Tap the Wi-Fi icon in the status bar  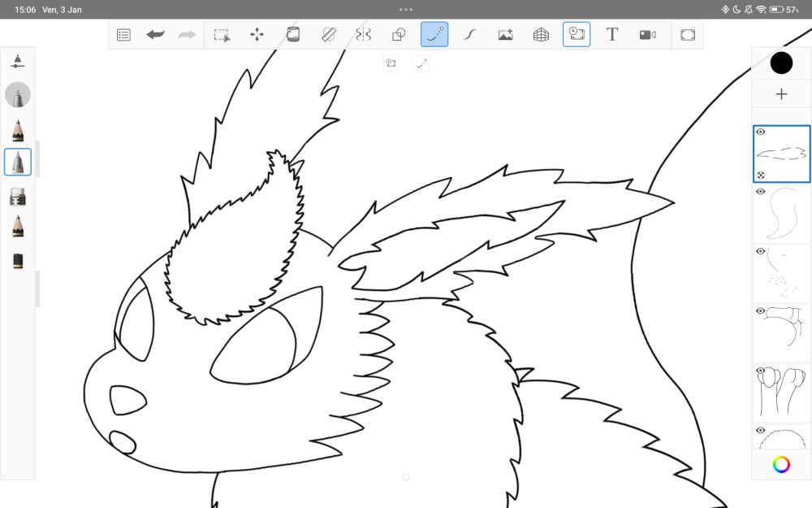pos(761,9)
